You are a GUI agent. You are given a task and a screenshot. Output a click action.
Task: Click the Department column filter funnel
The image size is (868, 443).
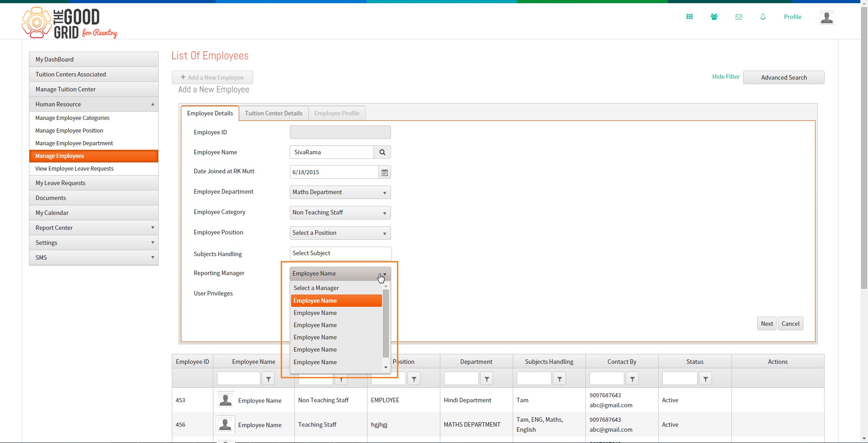point(487,379)
